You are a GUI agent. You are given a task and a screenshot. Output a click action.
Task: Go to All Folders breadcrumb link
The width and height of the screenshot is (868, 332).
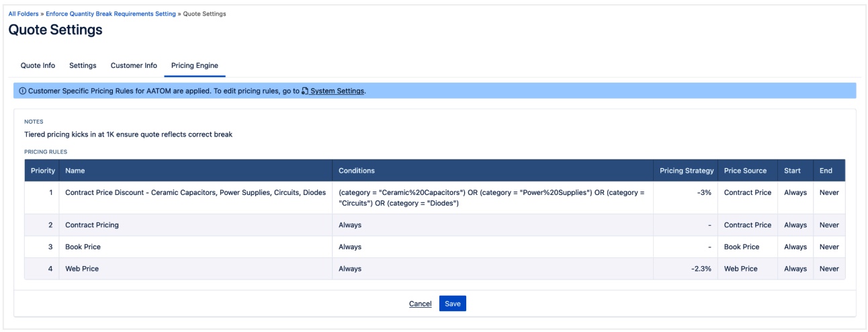click(x=23, y=13)
